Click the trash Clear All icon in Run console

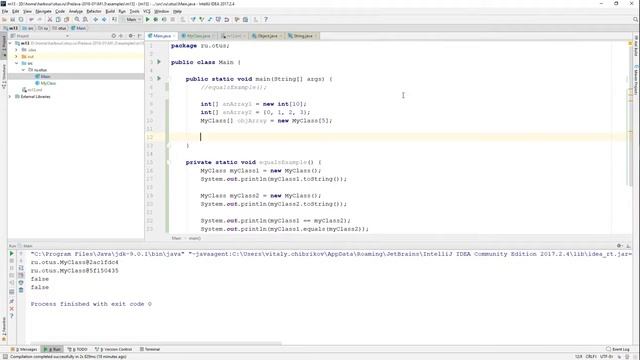(x=21, y=290)
